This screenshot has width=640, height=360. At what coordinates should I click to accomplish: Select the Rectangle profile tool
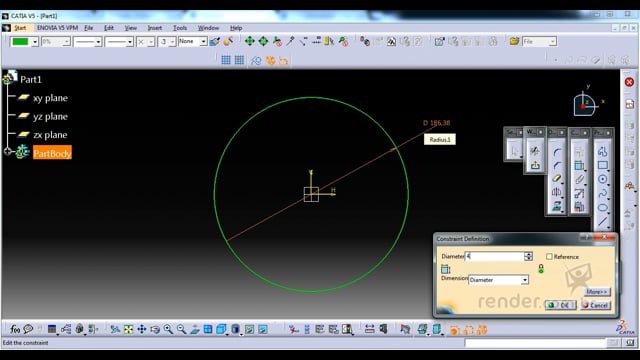[x=602, y=165]
